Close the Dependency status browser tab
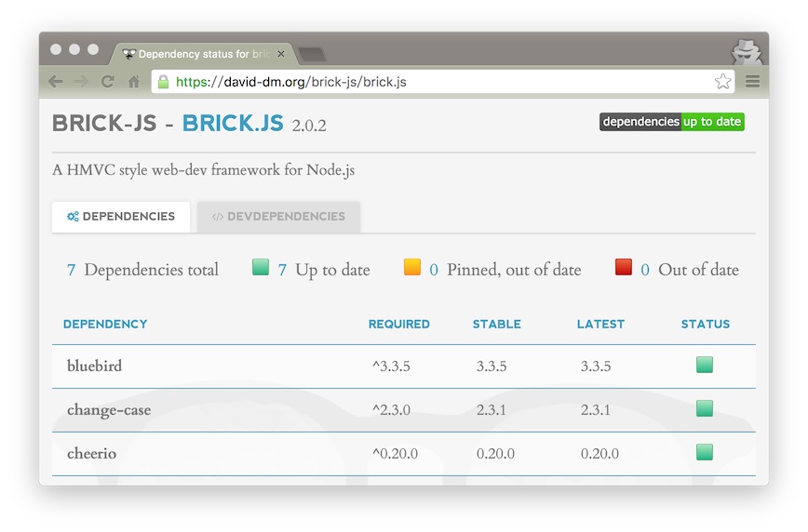 [x=281, y=54]
